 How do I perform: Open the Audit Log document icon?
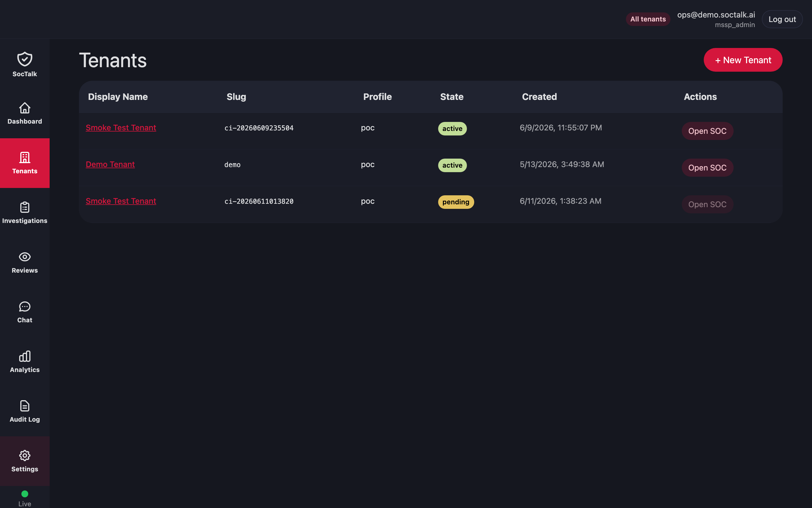(25, 406)
